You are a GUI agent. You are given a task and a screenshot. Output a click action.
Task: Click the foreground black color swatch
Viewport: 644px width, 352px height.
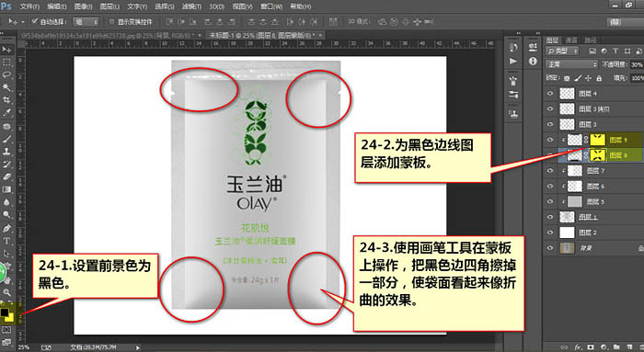(5, 312)
